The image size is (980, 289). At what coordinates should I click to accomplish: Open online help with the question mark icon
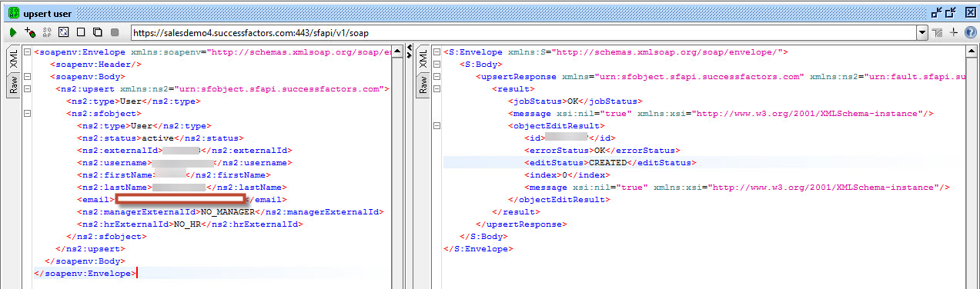(970, 32)
